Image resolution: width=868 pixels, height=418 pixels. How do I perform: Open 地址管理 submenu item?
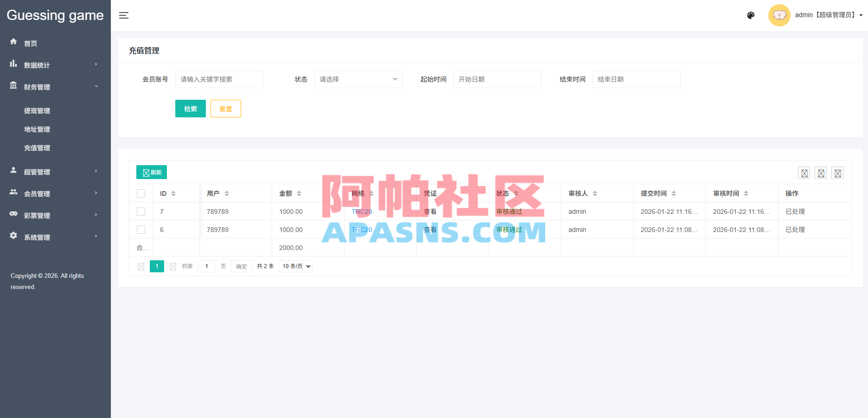(37, 129)
